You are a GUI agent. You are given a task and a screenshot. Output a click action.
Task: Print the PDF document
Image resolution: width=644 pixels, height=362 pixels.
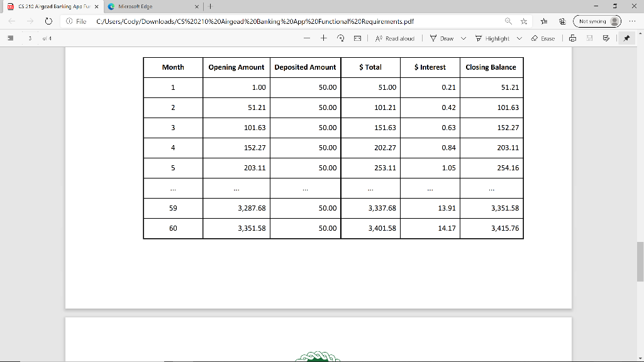tap(573, 38)
